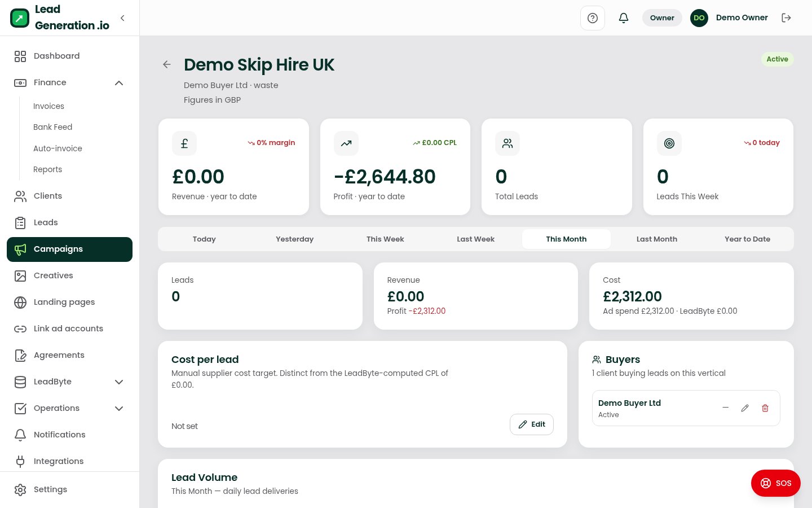Click the trending arrow profit icon
This screenshot has width=812, height=508.
[346, 143]
